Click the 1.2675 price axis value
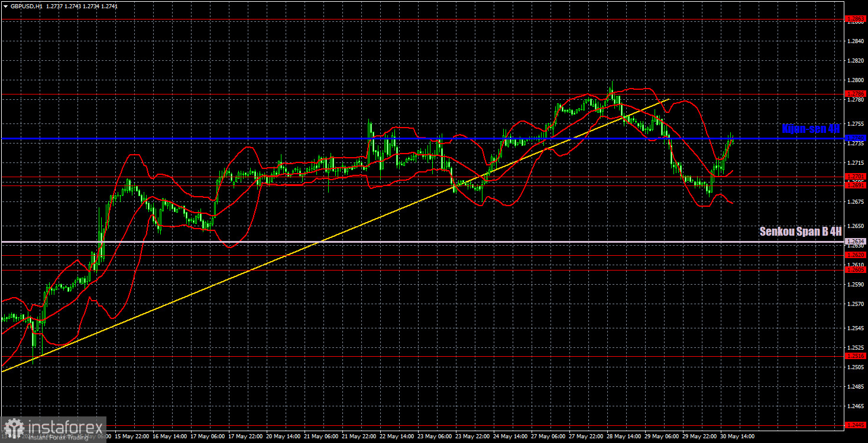The image size is (868, 443). 856,201
